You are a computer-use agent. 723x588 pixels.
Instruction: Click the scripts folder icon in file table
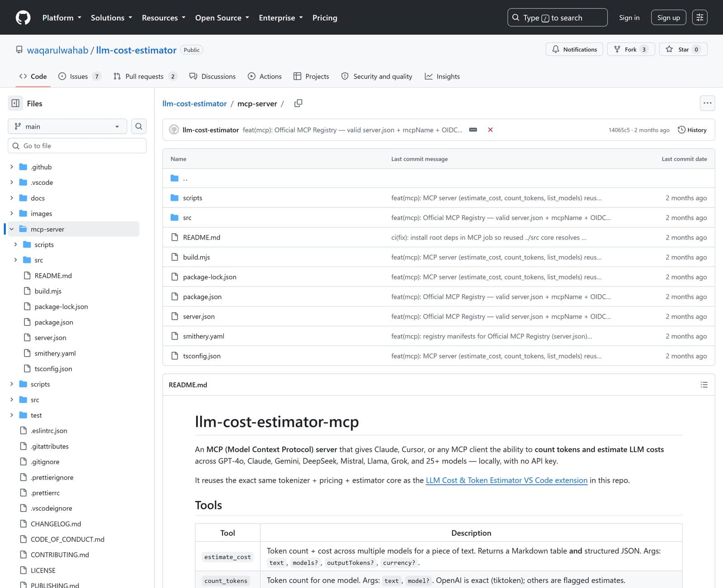174,198
